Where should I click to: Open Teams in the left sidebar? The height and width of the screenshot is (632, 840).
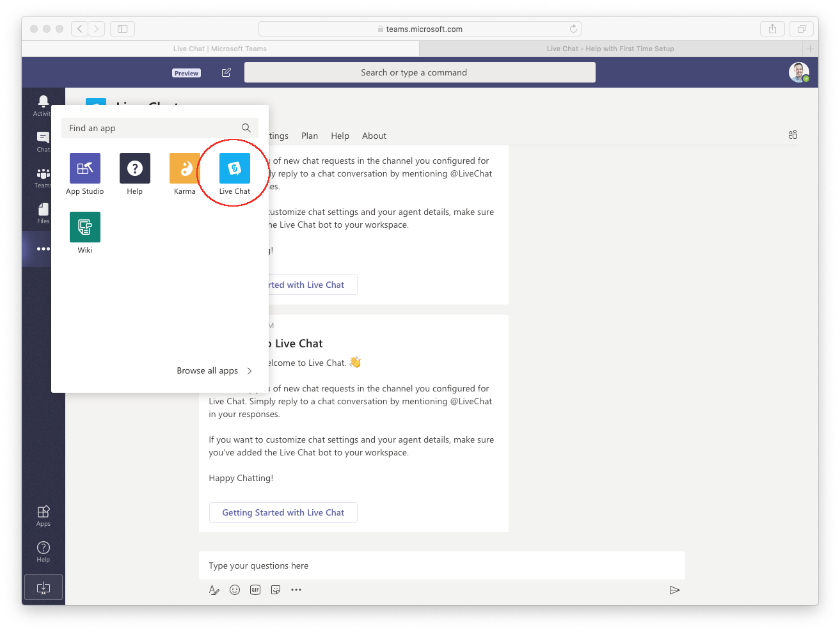[43, 177]
